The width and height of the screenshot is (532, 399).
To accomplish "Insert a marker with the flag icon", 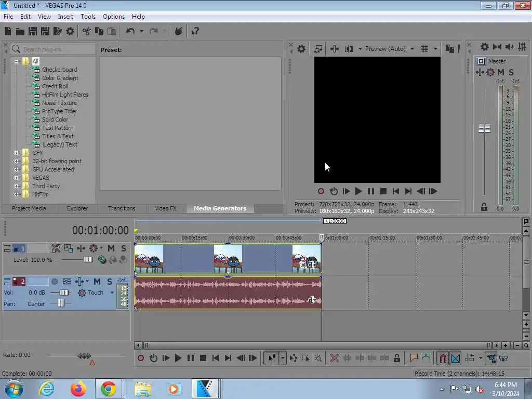I will tap(414, 358).
